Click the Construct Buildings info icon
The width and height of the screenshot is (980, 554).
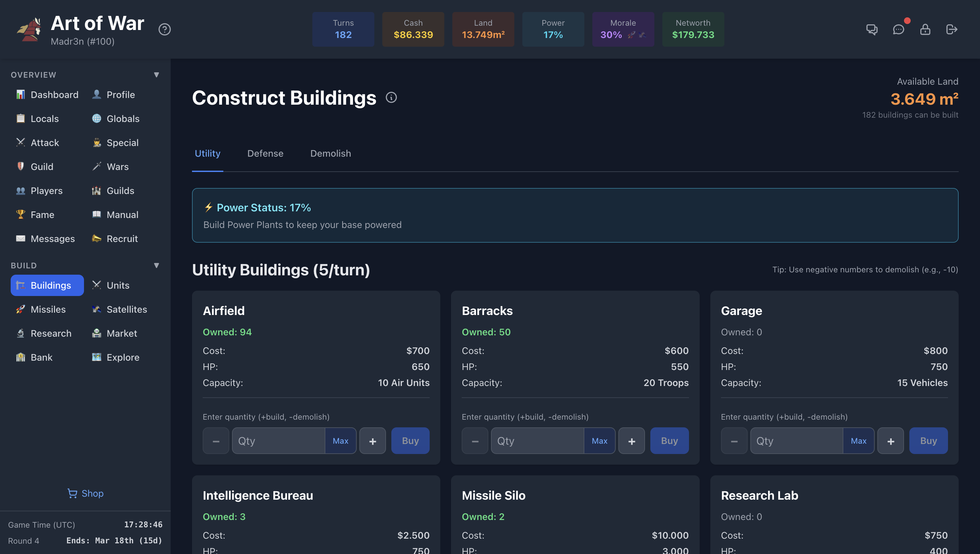tap(391, 98)
